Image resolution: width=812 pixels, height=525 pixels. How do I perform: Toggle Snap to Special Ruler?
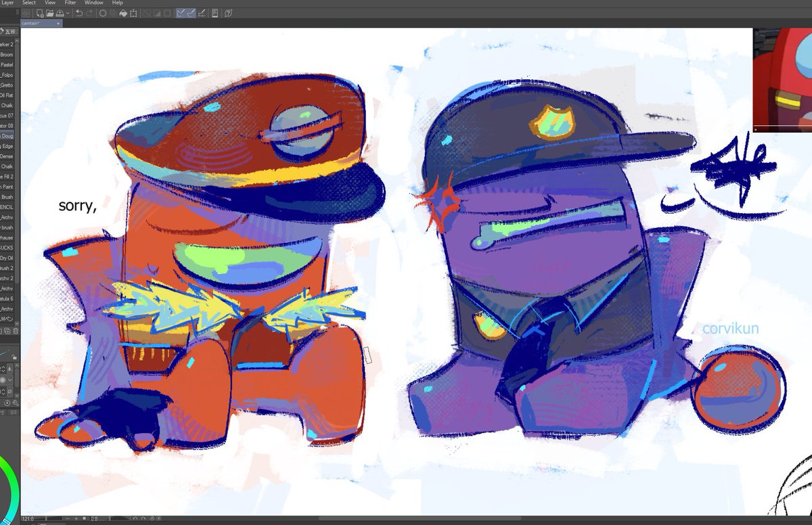pos(191,13)
